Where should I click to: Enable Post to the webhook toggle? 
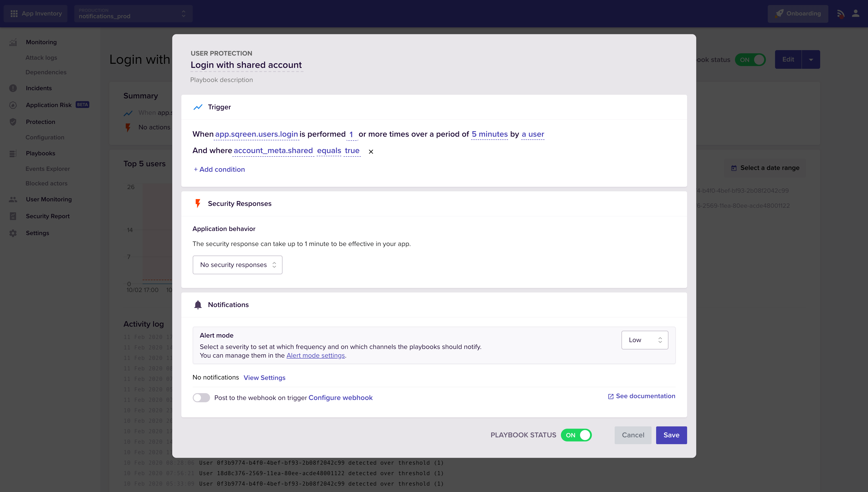(x=201, y=398)
